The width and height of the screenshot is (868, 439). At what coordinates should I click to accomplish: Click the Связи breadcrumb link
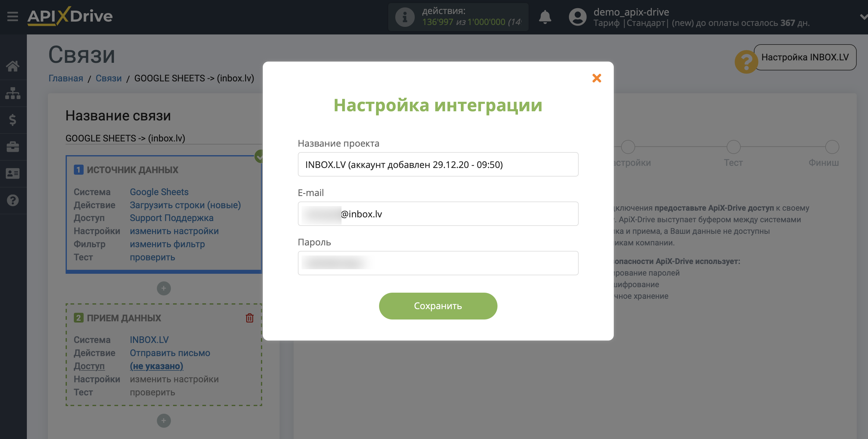[x=109, y=78]
